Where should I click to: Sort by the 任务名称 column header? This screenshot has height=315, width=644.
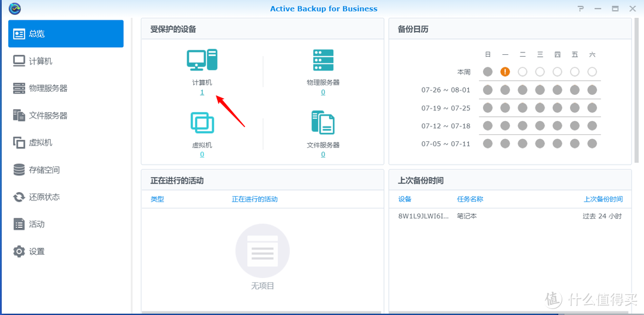tap(470, 199)
